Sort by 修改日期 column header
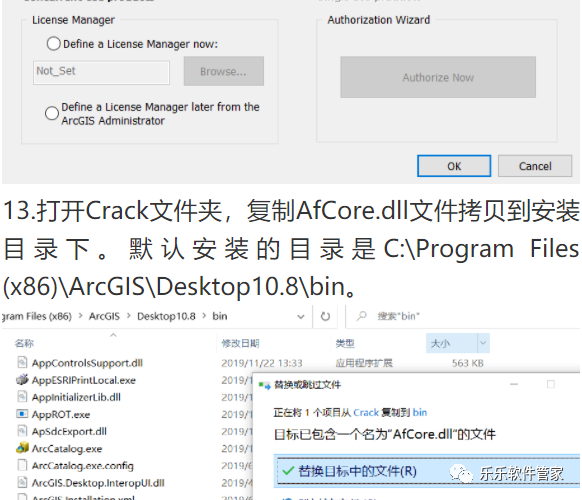 [x=240, y=343]
